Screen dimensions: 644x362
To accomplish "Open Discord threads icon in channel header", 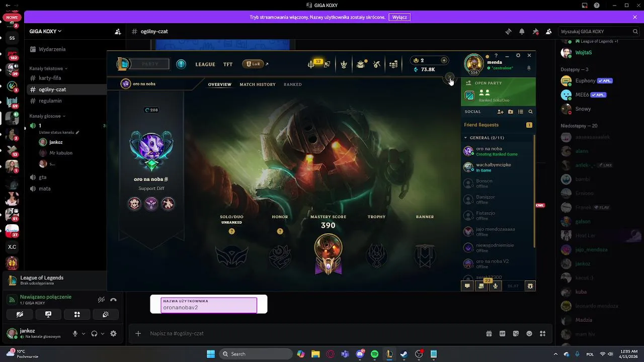I will 508,31.
